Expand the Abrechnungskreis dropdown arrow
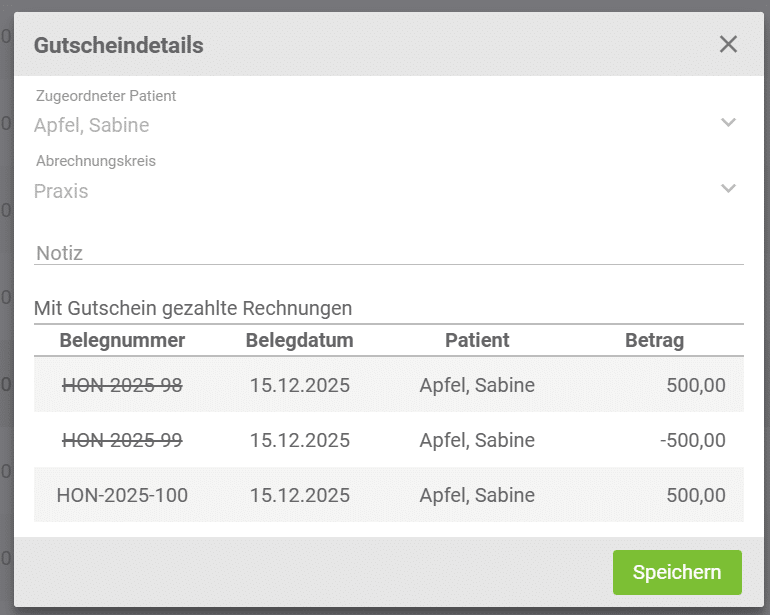770x615 pixels. click(728, 189)
